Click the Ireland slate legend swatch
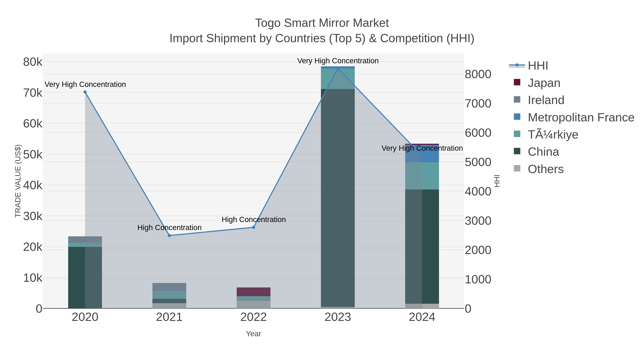 click(517, 99)
